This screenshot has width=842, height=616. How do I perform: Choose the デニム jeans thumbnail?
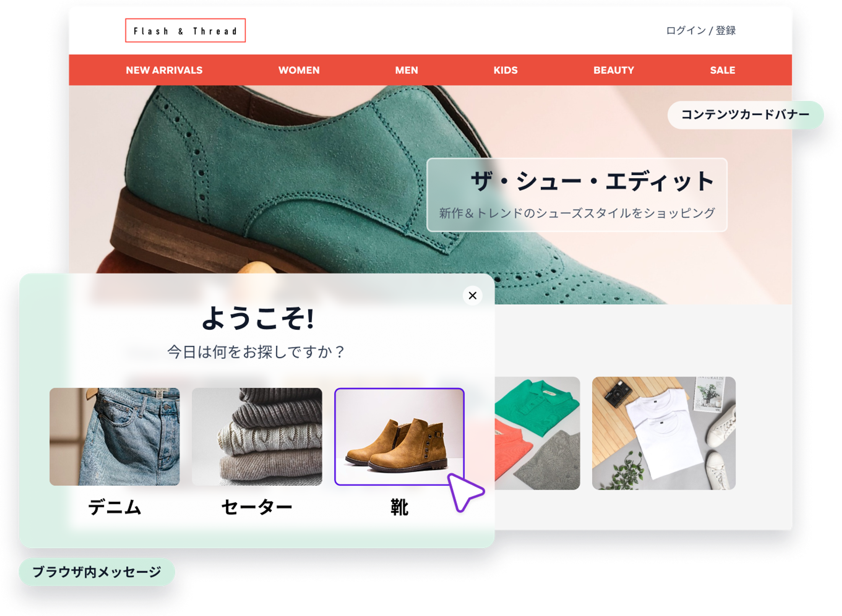(114, 437)
